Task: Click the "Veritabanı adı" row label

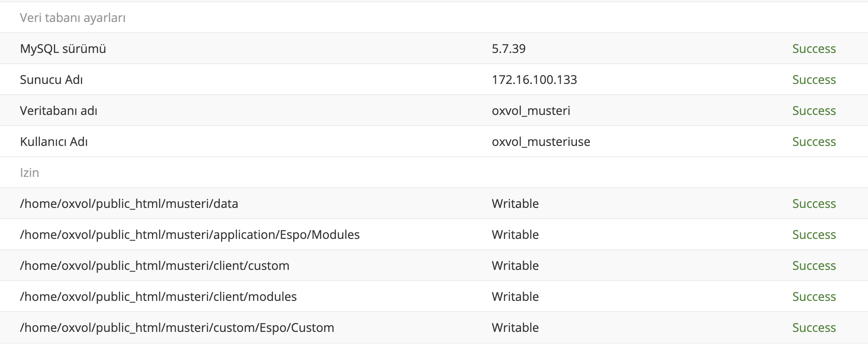Action: coord(59,111)
